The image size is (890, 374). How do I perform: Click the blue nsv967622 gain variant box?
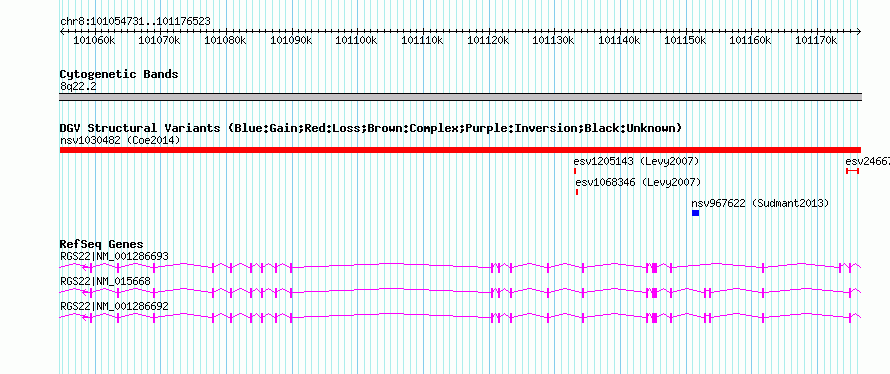pos(695,213)
